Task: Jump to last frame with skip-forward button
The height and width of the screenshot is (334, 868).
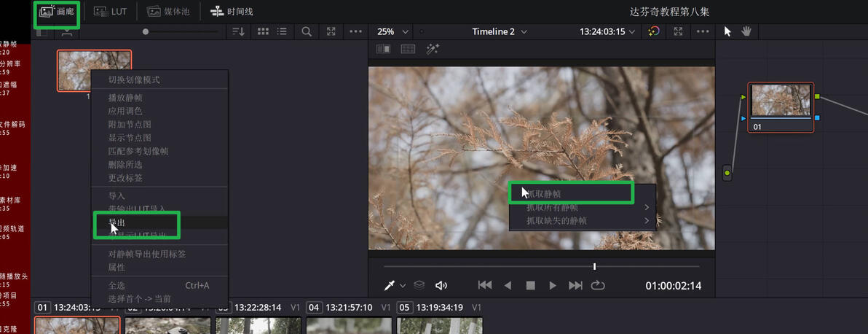Action: (x=576, y=285)
